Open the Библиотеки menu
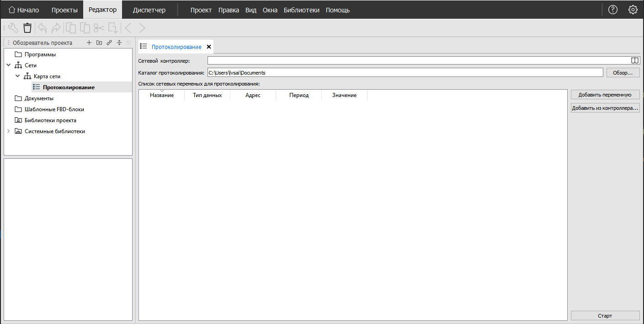 tap(301, 10)
